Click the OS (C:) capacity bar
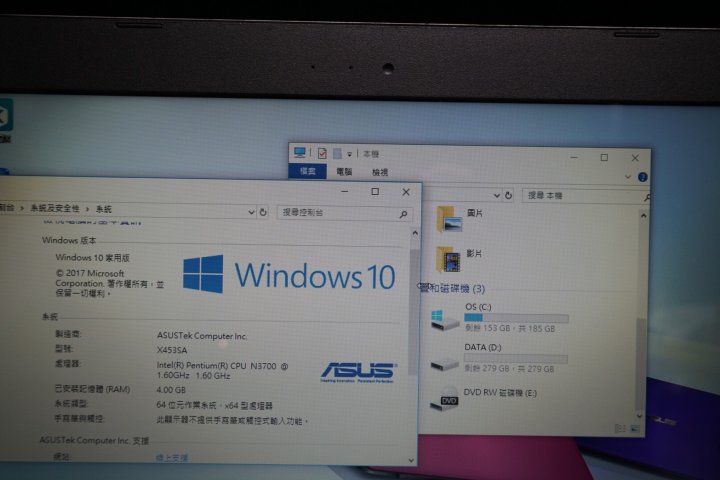720x480 pixels. click(516, 318)
